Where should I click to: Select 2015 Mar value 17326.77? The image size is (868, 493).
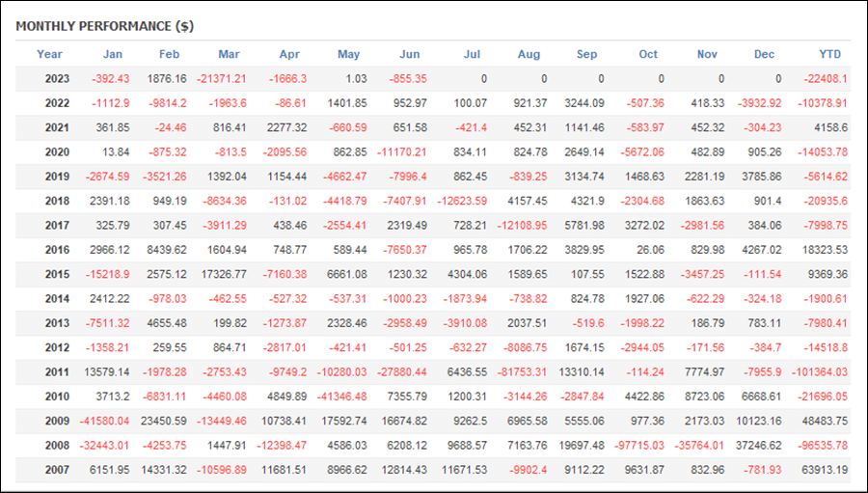coord(224,274)
